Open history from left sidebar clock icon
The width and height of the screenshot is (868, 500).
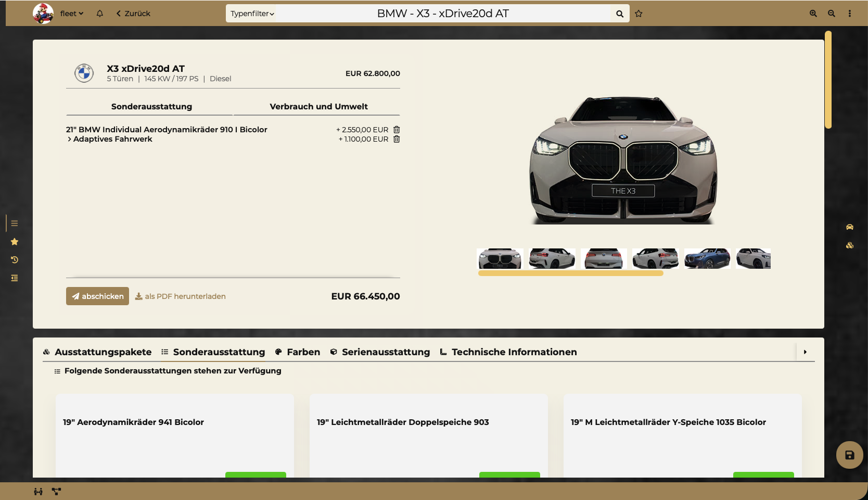tap(15, 260)
